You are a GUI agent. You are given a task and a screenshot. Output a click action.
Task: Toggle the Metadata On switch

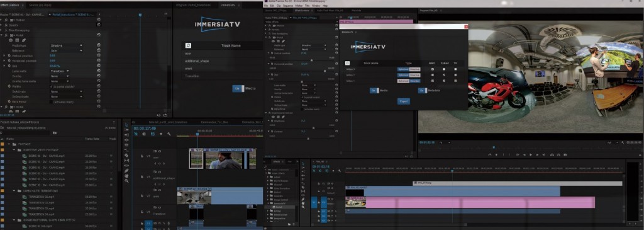422,91
